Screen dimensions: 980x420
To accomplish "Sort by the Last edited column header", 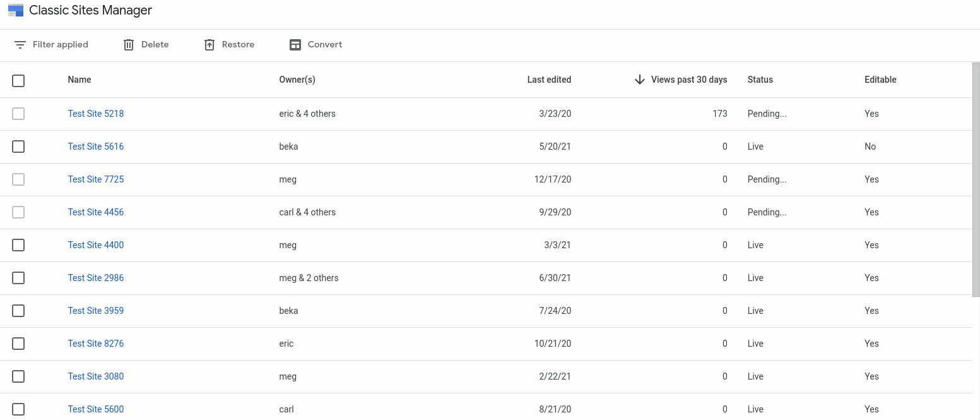I will click(549, 80).
